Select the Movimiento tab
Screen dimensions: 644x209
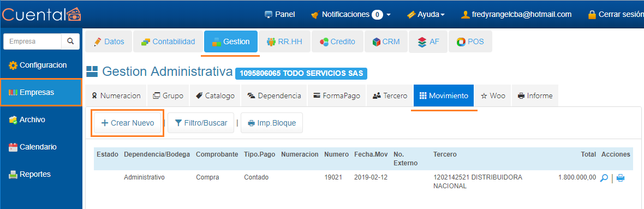pos(444,95)
